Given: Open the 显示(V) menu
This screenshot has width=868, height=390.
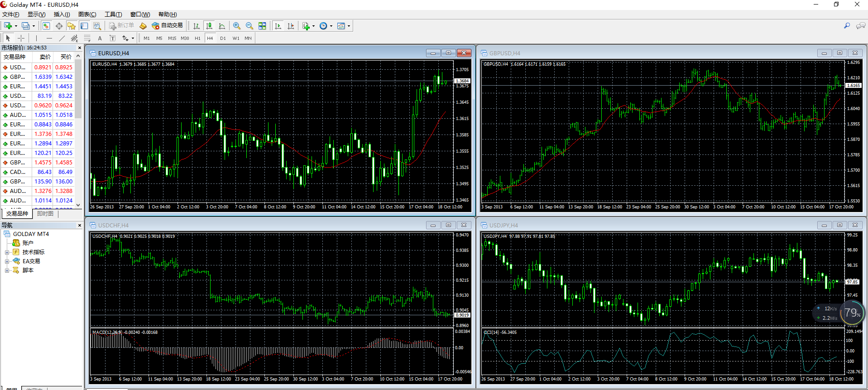Looking at the screenshot, I should (x=36, y=14).
